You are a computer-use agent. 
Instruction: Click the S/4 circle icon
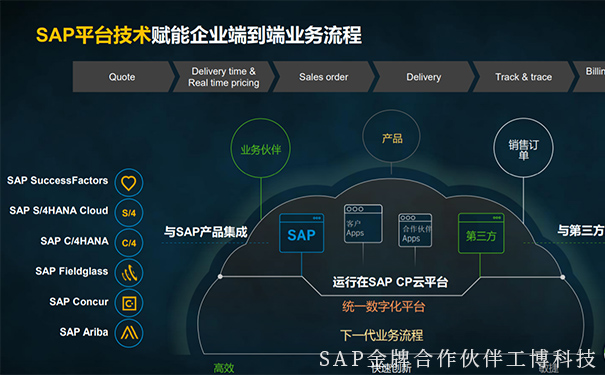tap(129, 213)
